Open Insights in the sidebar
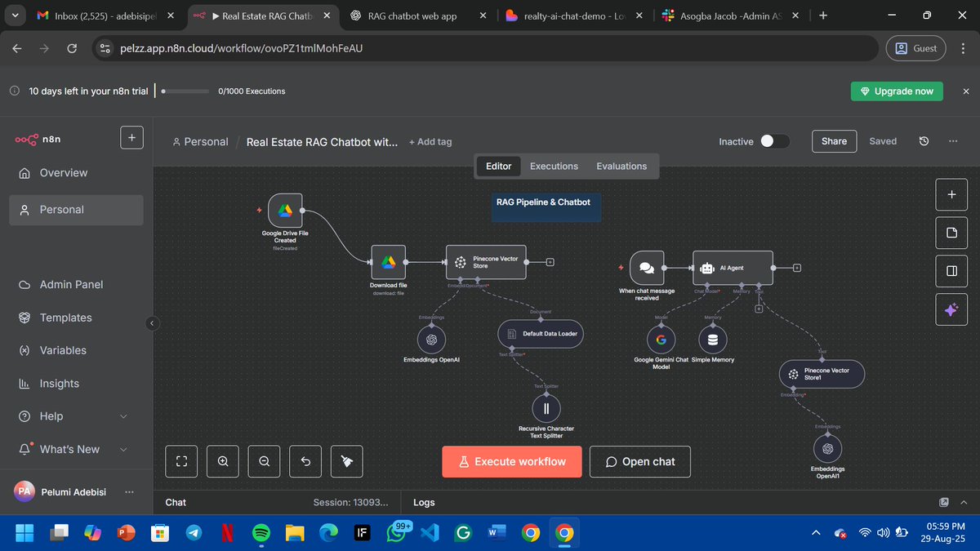Screen dimensions: 980x551 pos(77,384)
